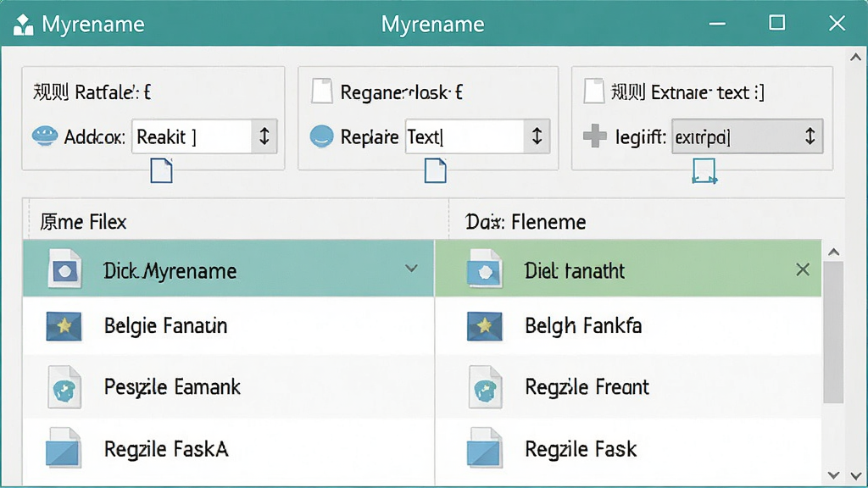Select the Regzile Fask new name
The height and width of the screenshot is (488, 868).
581,449
